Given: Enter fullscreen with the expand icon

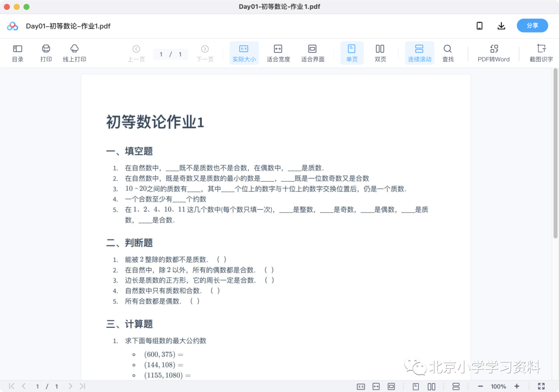Looking at the screenshot, I should [541, 386].
